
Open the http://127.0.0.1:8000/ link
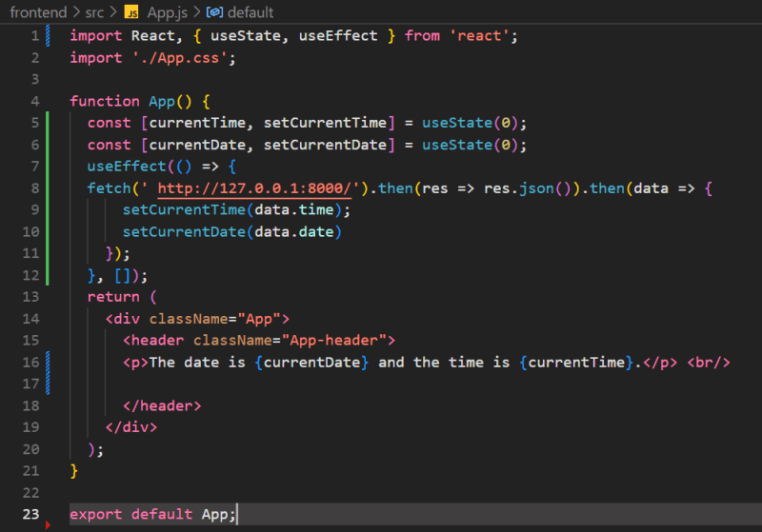(x=254, y=188)
